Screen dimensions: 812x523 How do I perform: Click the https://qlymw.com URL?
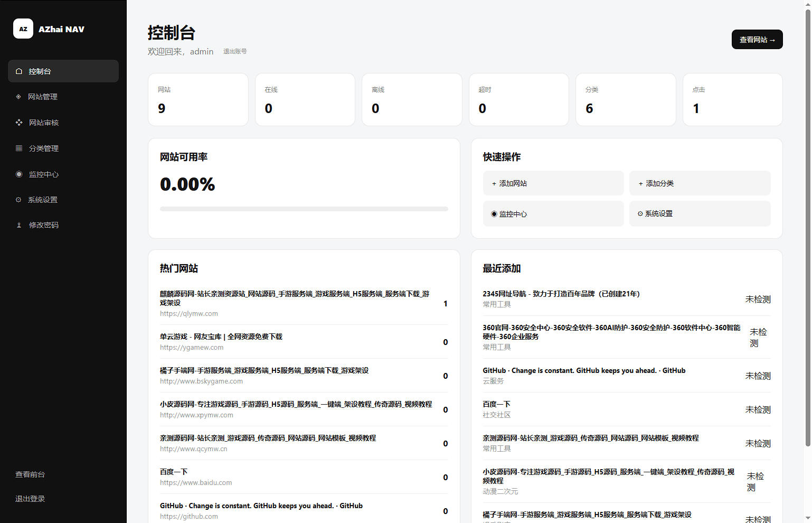tap(189, 314)
